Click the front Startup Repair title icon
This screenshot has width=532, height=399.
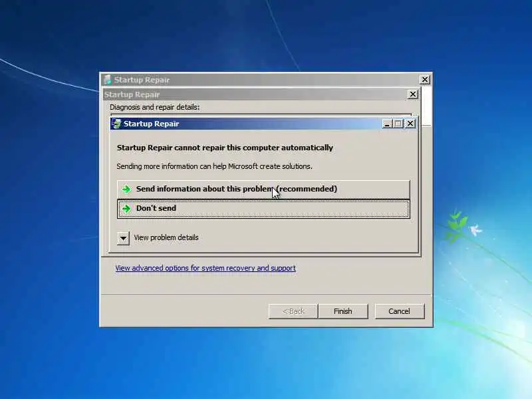pyautogui.click(x=116, y=124)
